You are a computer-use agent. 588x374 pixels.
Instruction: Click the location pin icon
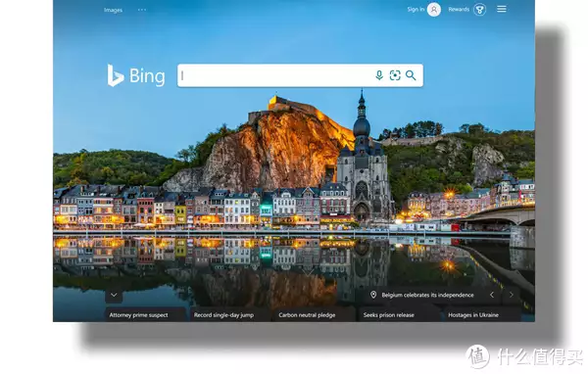373,295
